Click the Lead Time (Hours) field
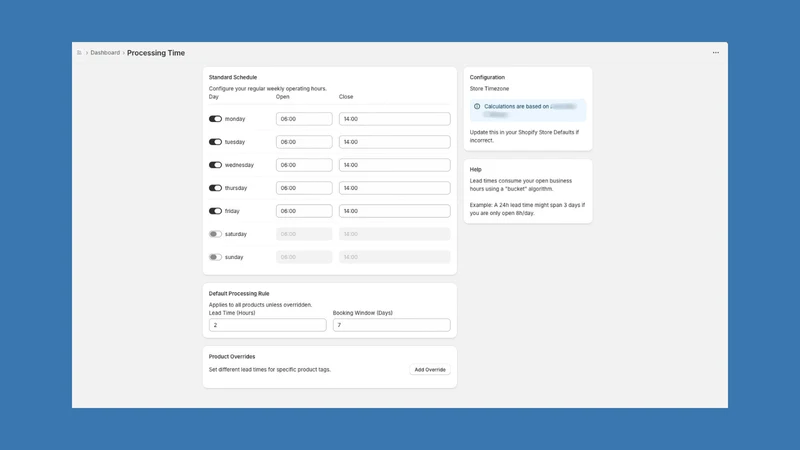 (267, 325)
